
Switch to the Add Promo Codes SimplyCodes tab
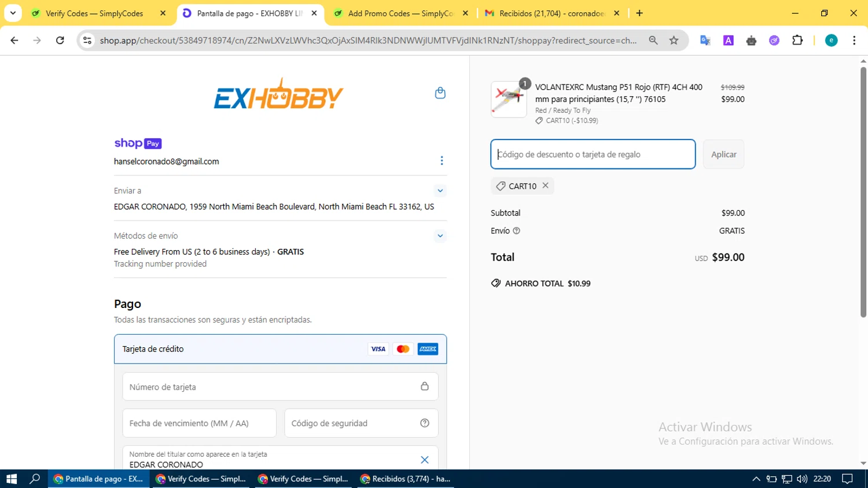click(401, 13)
